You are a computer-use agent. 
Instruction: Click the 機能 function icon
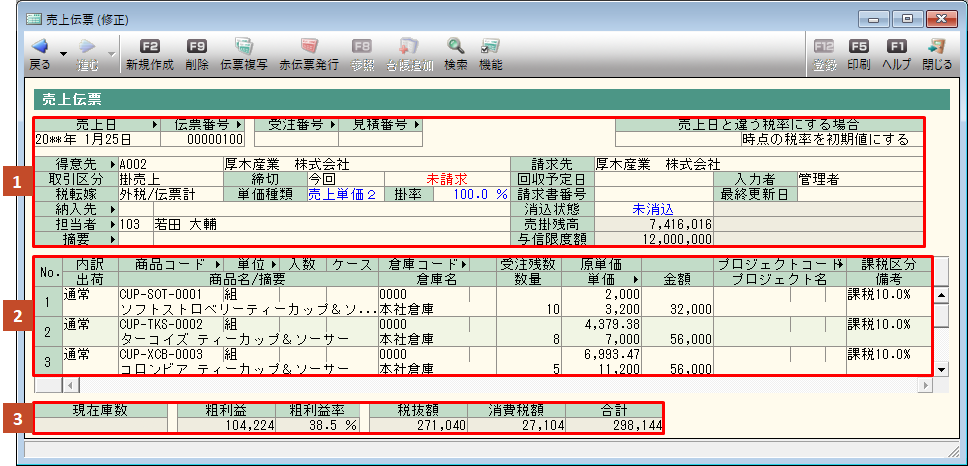coord(490,47)
